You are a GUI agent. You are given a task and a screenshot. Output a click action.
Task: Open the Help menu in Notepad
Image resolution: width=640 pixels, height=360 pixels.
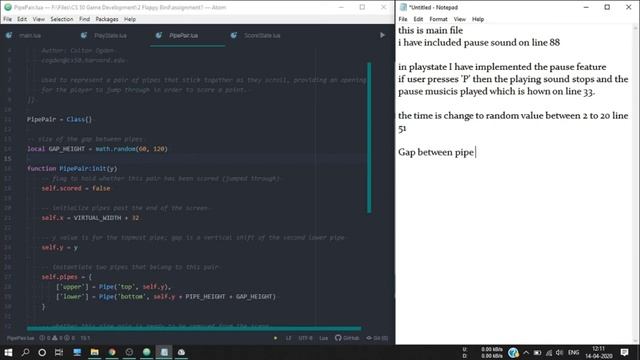tap(478, 19)
